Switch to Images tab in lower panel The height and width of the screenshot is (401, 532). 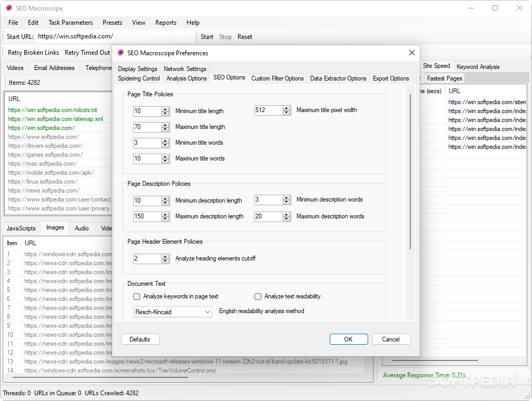(55, 227)
